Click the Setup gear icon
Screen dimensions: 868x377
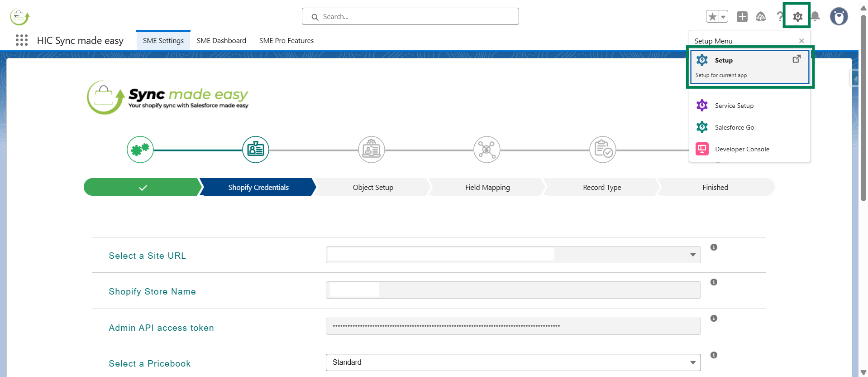pos(797,17)
